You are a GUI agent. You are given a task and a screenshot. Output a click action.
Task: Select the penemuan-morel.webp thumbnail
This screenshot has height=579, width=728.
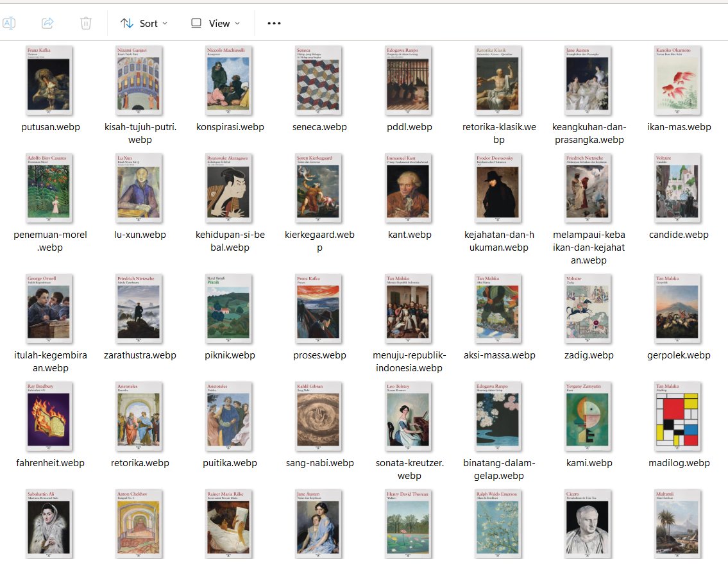(50, 188)
